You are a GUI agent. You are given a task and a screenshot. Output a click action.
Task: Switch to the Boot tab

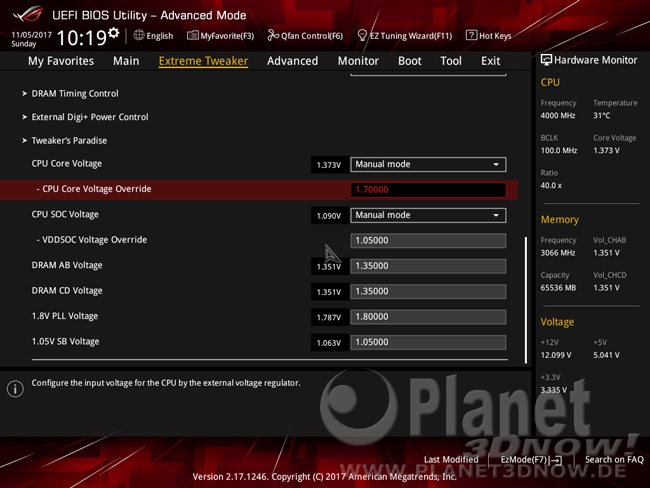[410, 61]
